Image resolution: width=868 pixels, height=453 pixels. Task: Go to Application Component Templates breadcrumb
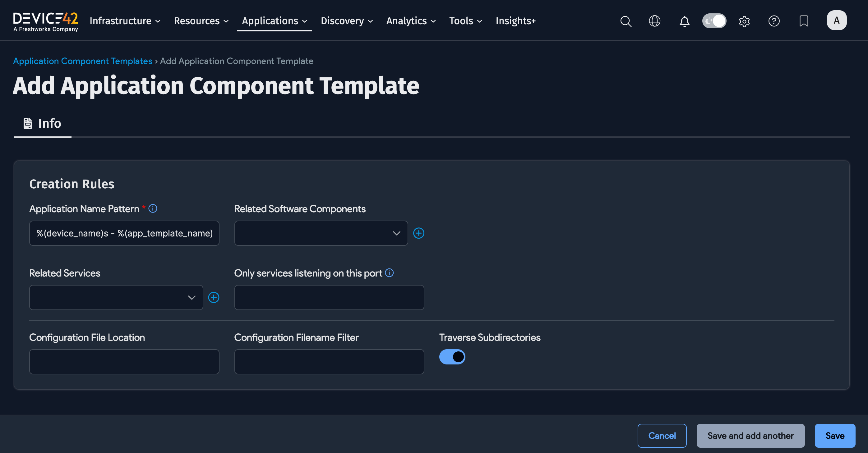83,61
